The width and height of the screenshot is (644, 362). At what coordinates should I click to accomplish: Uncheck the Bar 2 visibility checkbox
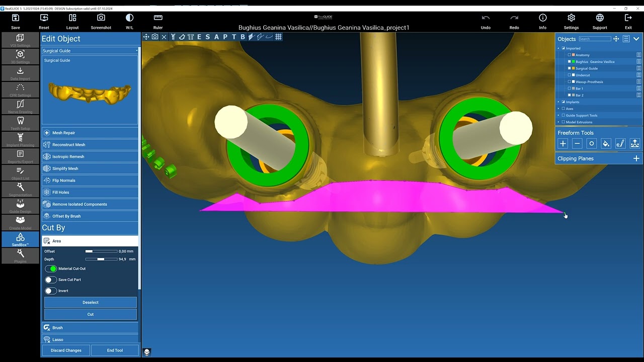click(x=570, y=95)
